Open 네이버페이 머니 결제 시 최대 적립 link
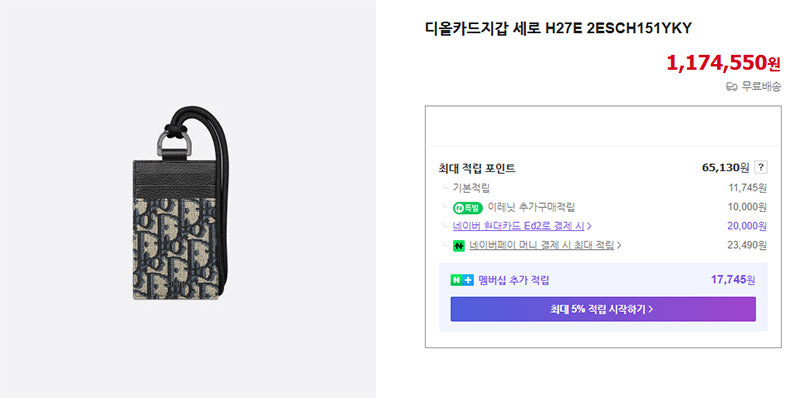The width and height of the screenshot is (800, 398). tap(541, 245)
